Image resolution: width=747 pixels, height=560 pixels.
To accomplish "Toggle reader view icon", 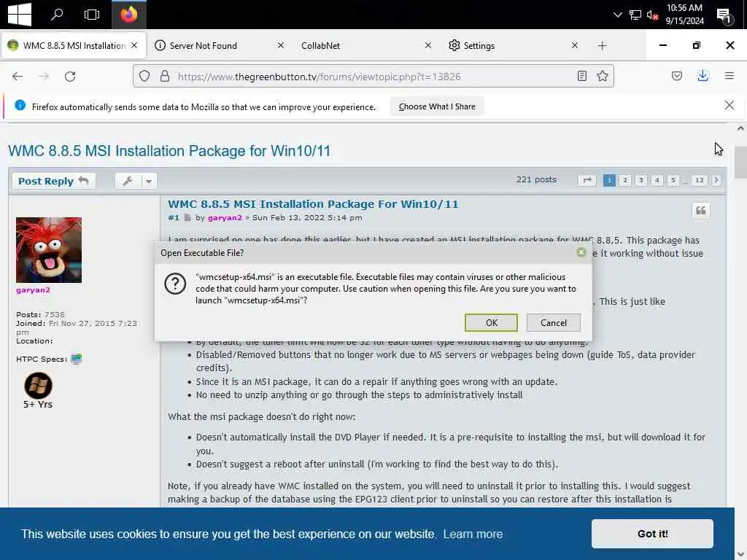I will [581, 76].
